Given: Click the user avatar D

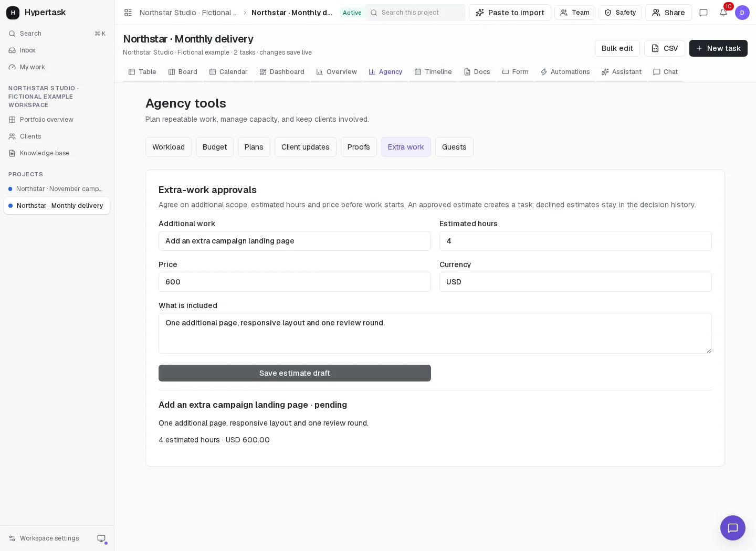Looking at the screenshot, I should [x=742, y=13].
